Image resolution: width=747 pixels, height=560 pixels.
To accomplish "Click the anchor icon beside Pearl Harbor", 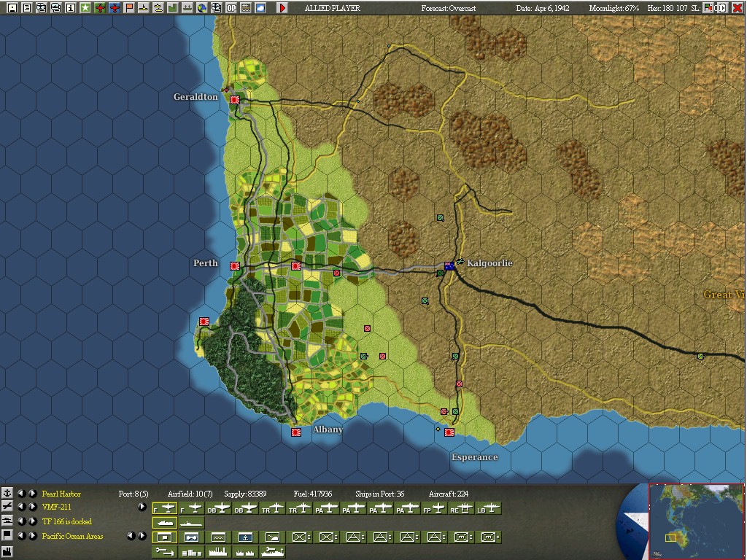I will pyautogui.click(x=7, y=494).
